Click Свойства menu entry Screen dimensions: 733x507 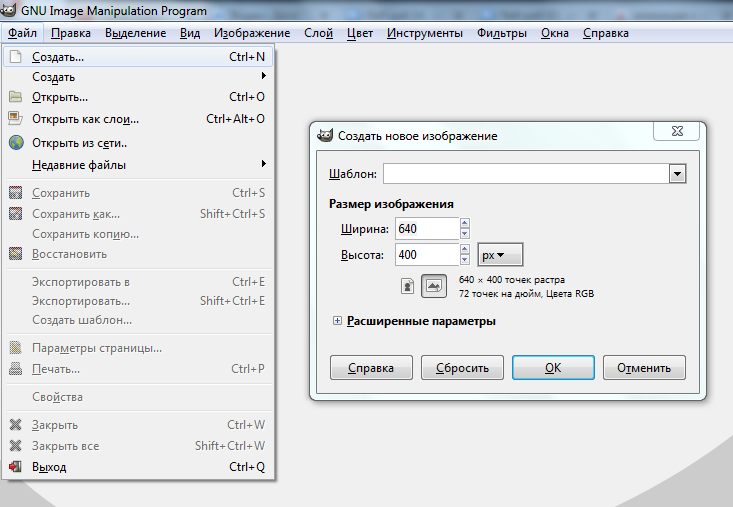point(138,397)
